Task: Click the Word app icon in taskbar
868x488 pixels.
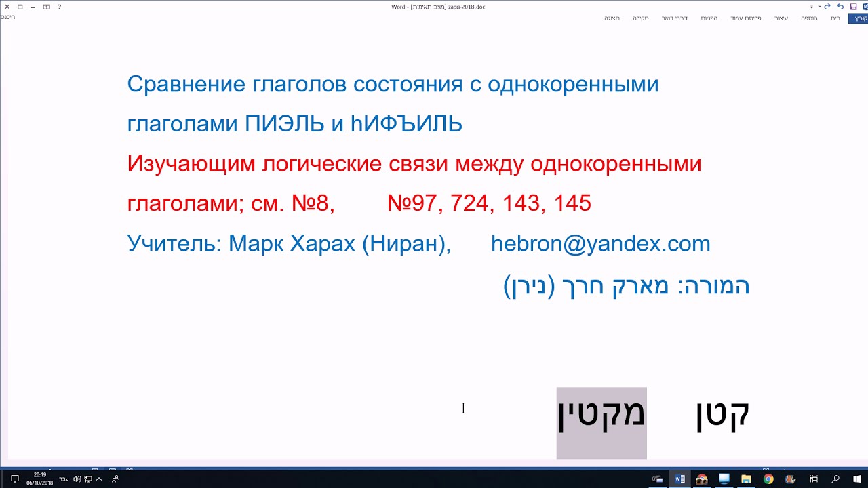Action: [x=679, y=479]
